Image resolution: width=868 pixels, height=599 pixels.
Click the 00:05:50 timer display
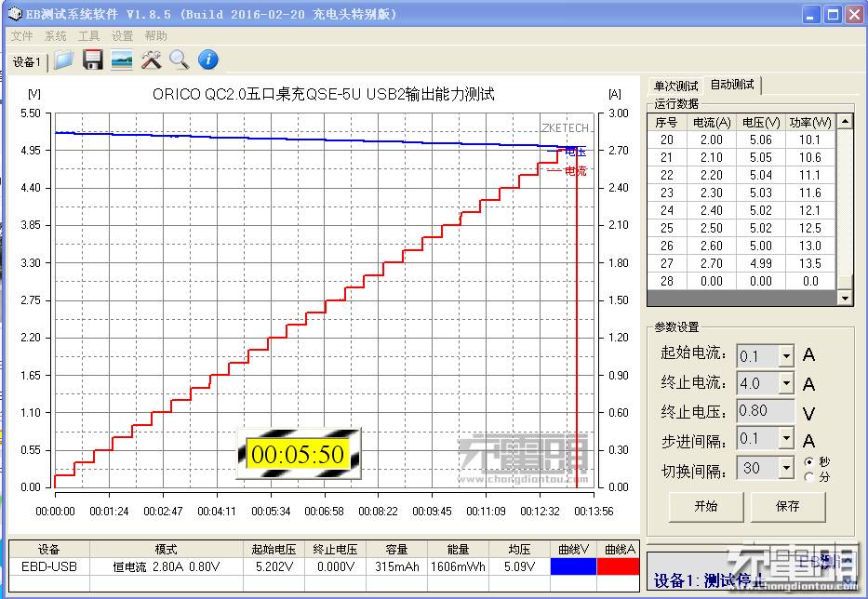coord(298,455)
